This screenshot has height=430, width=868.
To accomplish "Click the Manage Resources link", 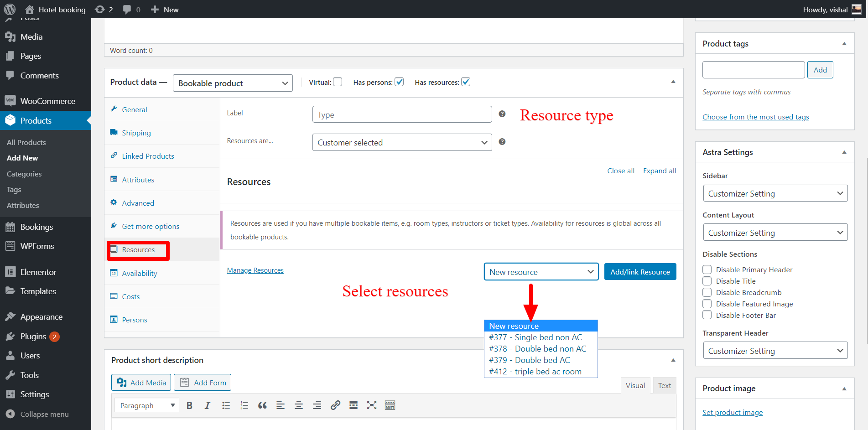I will pos(255,270).
